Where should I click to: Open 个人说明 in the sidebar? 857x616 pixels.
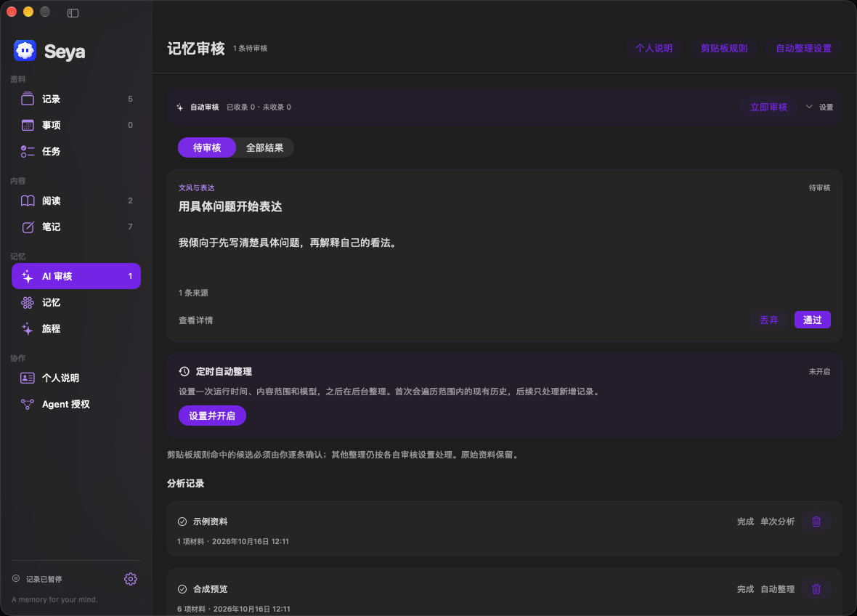click(76, 378)
